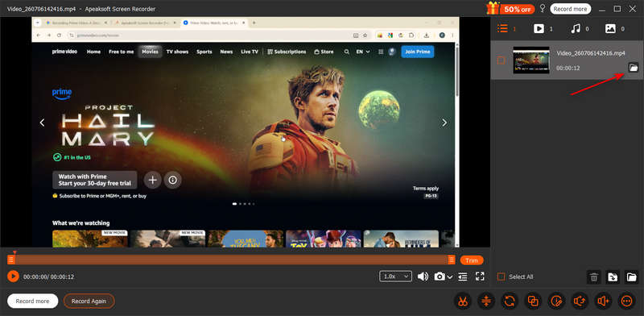This screenshot has width=644, height=316.
Task: Enter fullscreen preview mode
Action: (x=480, y=276)
